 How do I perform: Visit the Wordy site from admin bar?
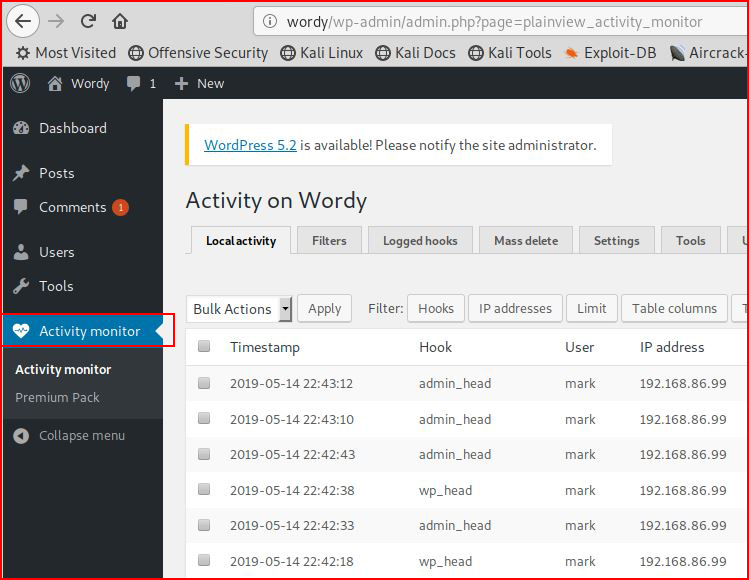tap(79, 84)
